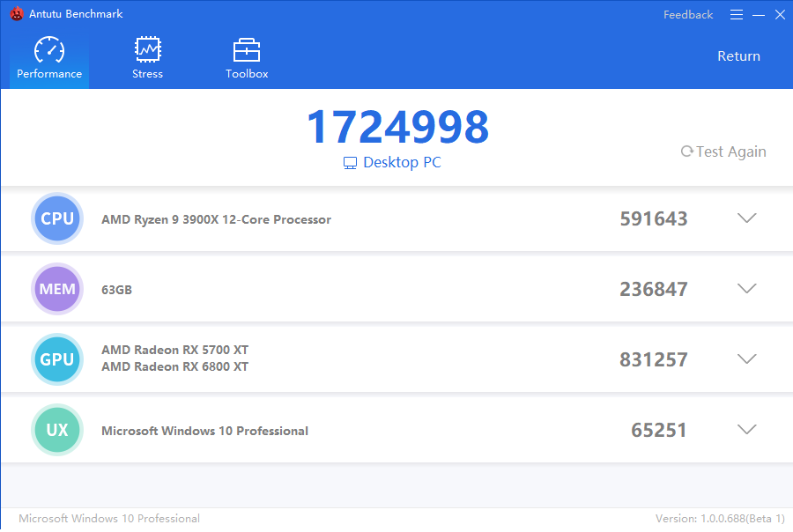
Task: Open the hamburger menu icon
Action: tap(737, 15)
